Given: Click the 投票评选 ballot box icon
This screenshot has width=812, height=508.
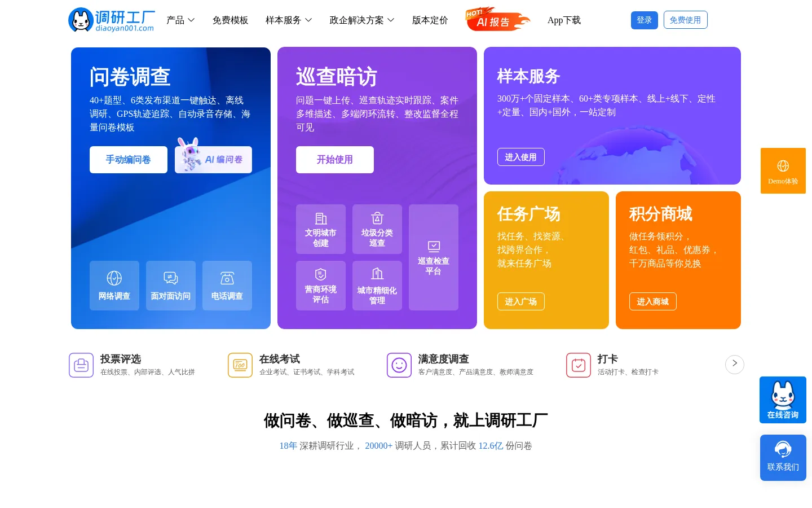Looking at the screenshot, I should point(81,365).
